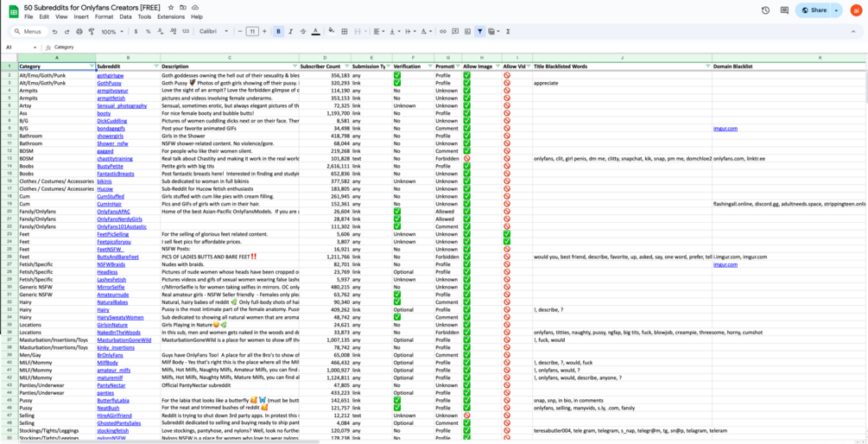This screenshot has height=444, width=868.
Task: Click the Menus search field
Action: (29, 32)
